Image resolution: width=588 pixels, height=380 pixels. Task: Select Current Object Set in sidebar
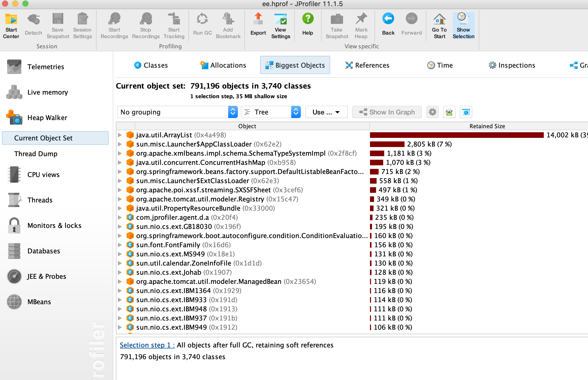(55, 138)
